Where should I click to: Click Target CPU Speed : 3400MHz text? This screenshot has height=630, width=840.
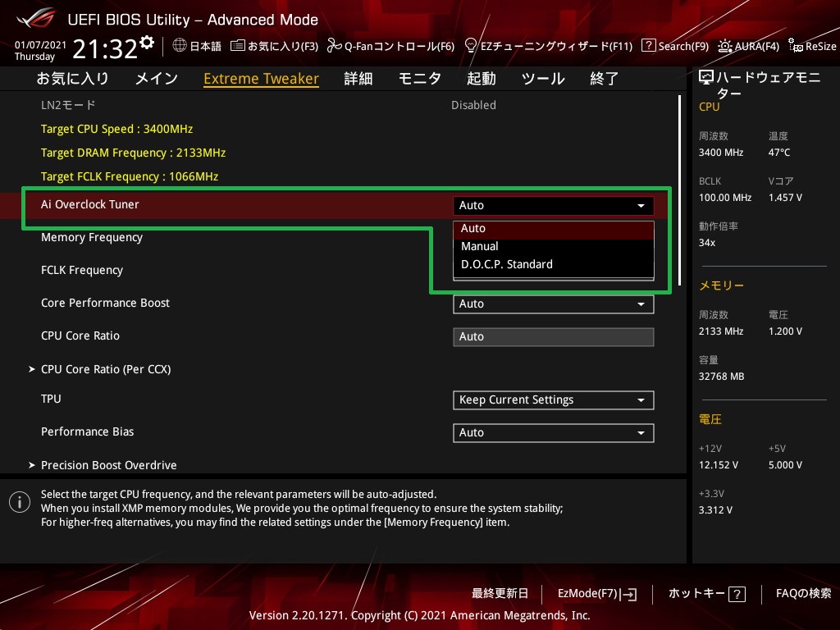pos(116,129)
